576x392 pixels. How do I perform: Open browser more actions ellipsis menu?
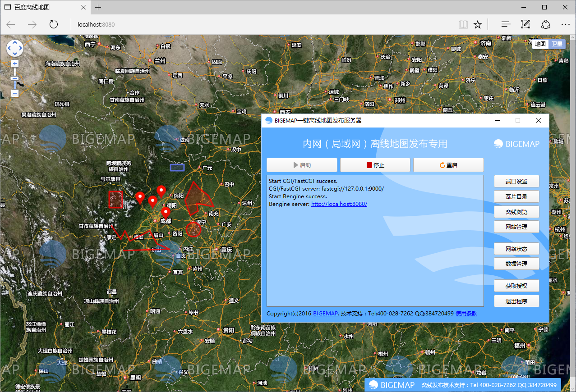pyautogui.click(x=566, y=24)
